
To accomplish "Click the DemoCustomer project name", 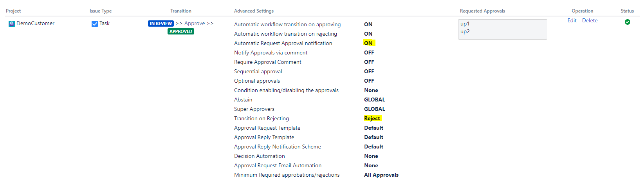I will 36,24.
